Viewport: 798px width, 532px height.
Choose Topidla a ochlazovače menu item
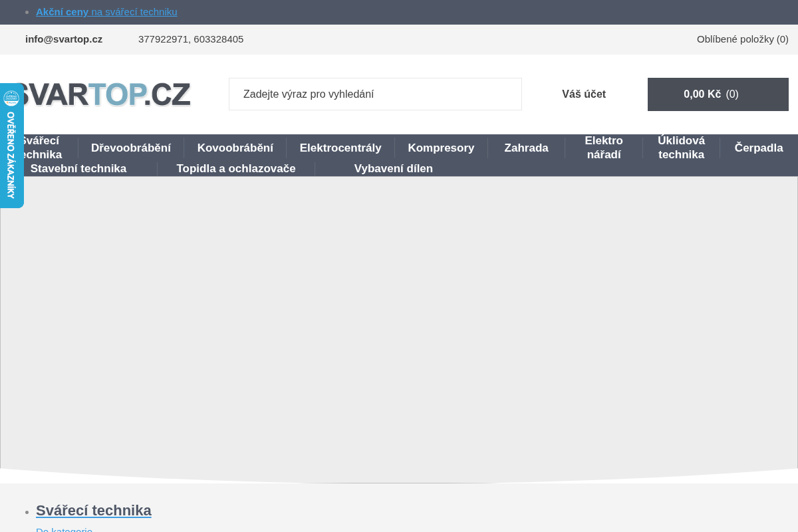pos(236,169)
